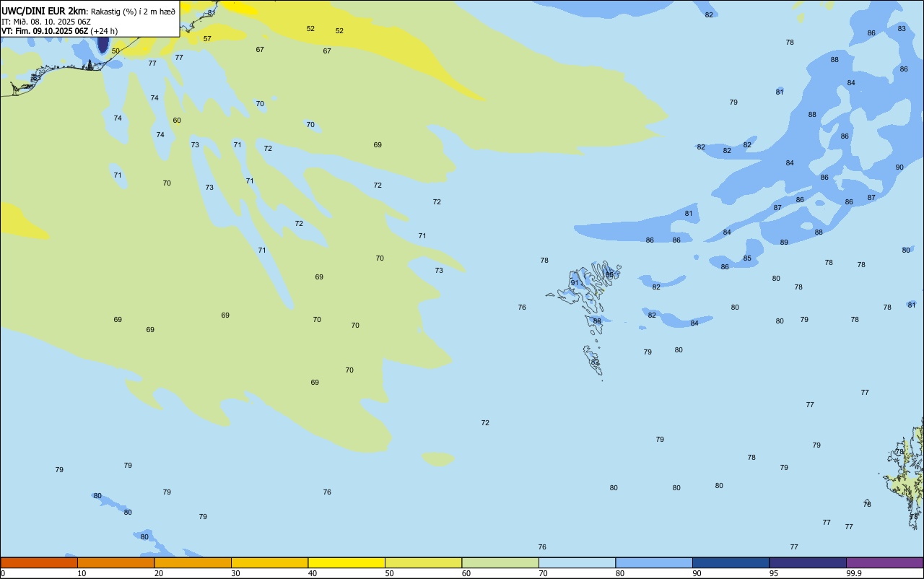Screen dimensions: 924x579
Task: Click the "VT: Fim. 09.10.2025 06Z" valid time
Action: point(45,31)
